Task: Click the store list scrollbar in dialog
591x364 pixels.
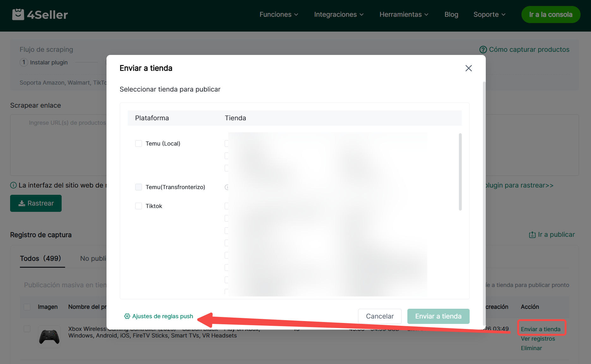Action: pyautogui.click(x=460, y=172)
